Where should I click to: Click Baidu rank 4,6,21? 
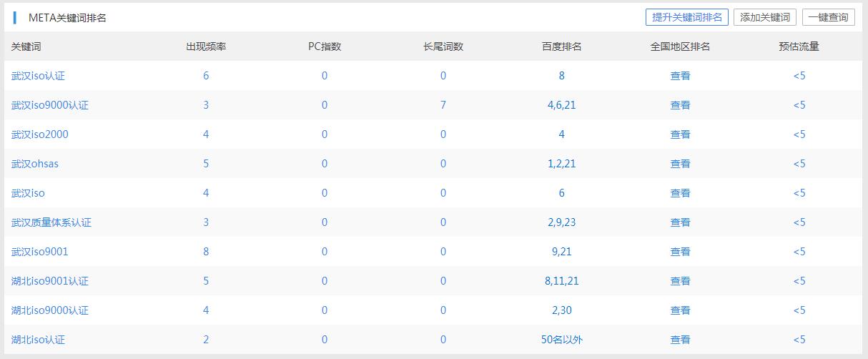click(562, 105)
